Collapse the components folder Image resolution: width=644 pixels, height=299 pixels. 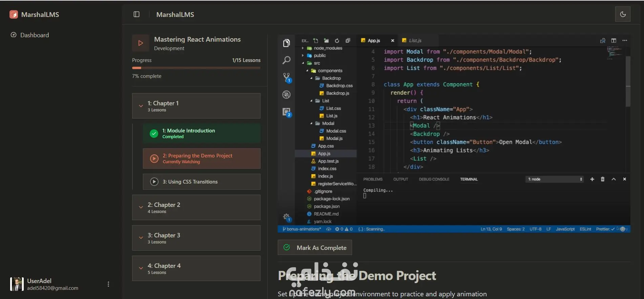(x=330, y=71)
